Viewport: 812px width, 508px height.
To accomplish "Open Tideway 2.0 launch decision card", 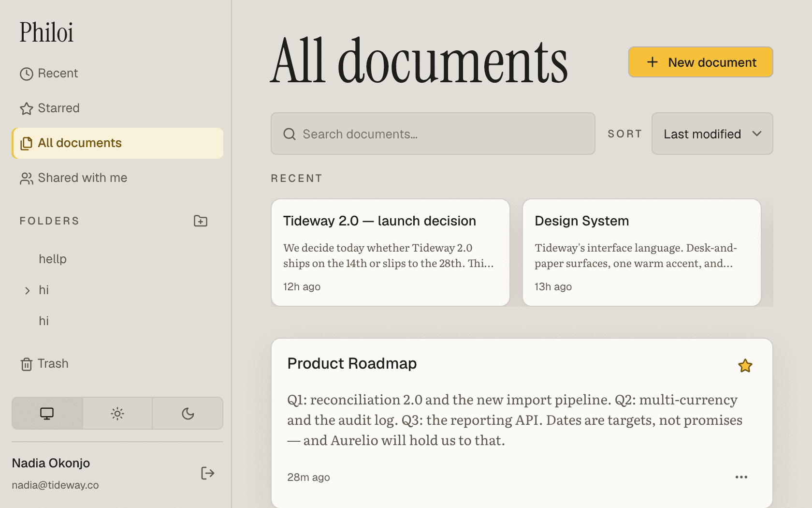I will 391,253.
